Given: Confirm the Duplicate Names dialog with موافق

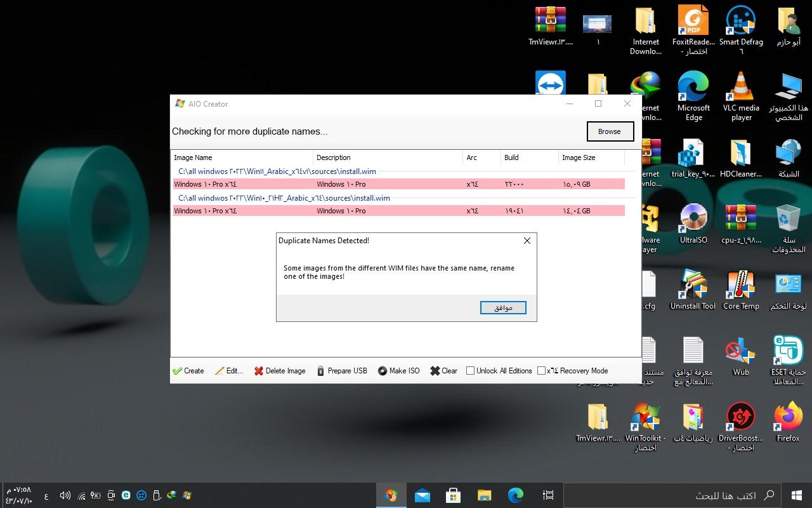Looking at the screenshot, I should tap(503, 308).
